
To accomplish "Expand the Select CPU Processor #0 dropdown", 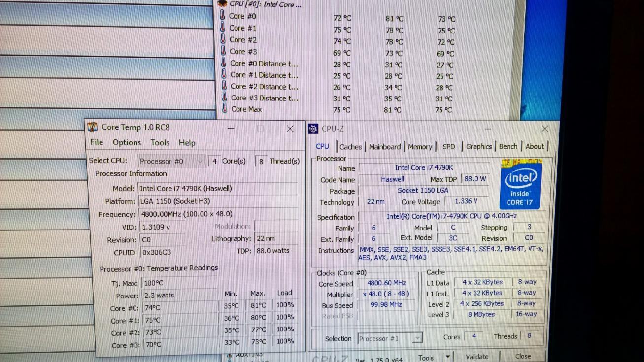I will pyautogui.click(x=171, y=161).
